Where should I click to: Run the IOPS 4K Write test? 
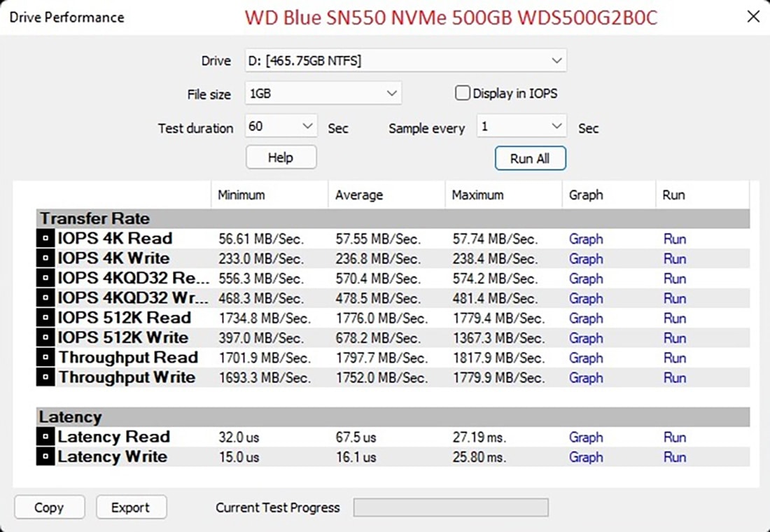point(675,258)
